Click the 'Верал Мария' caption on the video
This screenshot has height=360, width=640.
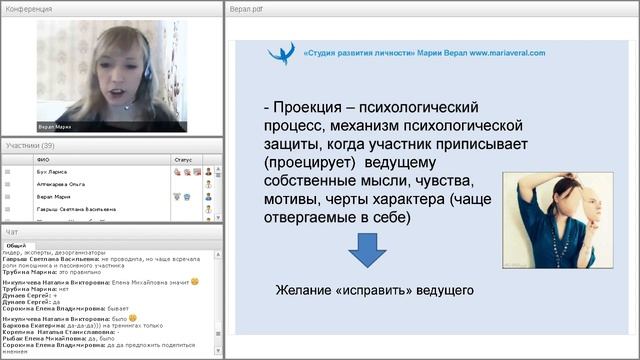(55, 127)
